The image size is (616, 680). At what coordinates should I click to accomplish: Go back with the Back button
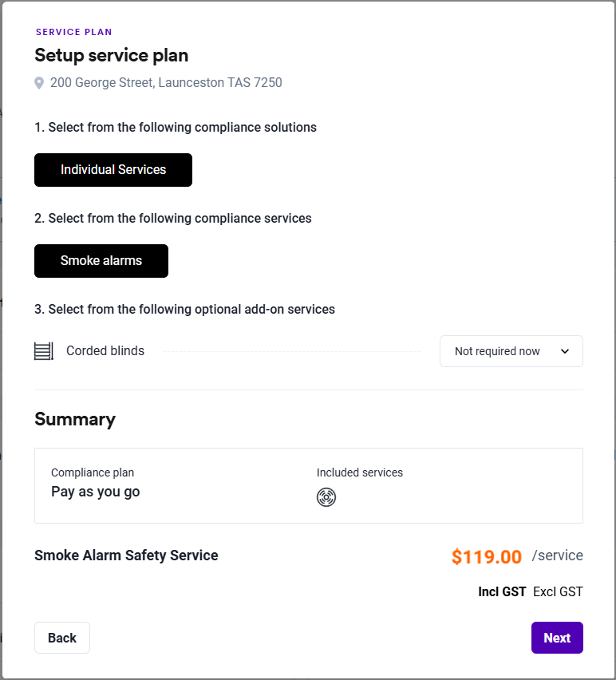pos(62,638)
